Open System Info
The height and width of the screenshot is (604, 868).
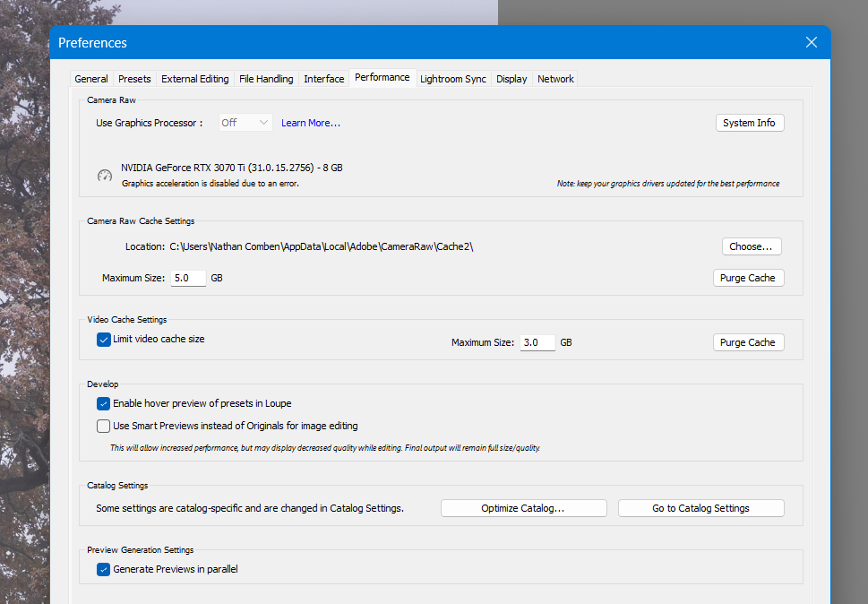pos(749,123)
